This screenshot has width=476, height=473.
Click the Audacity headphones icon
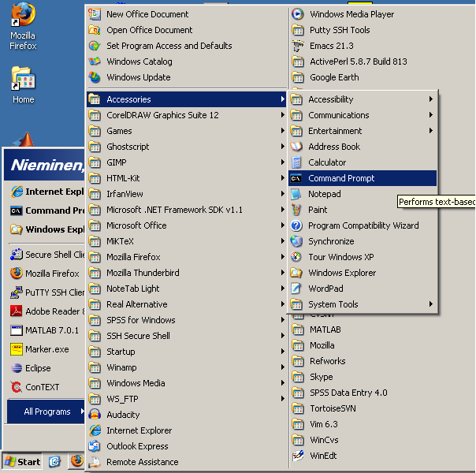(95, 415)
